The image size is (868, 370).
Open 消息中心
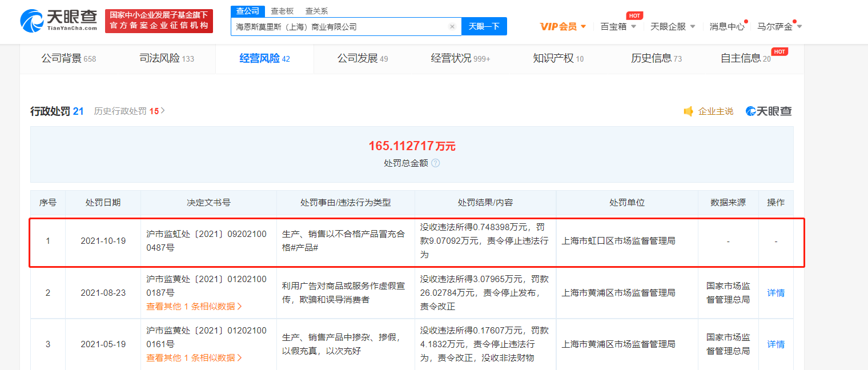coord(727,26)
